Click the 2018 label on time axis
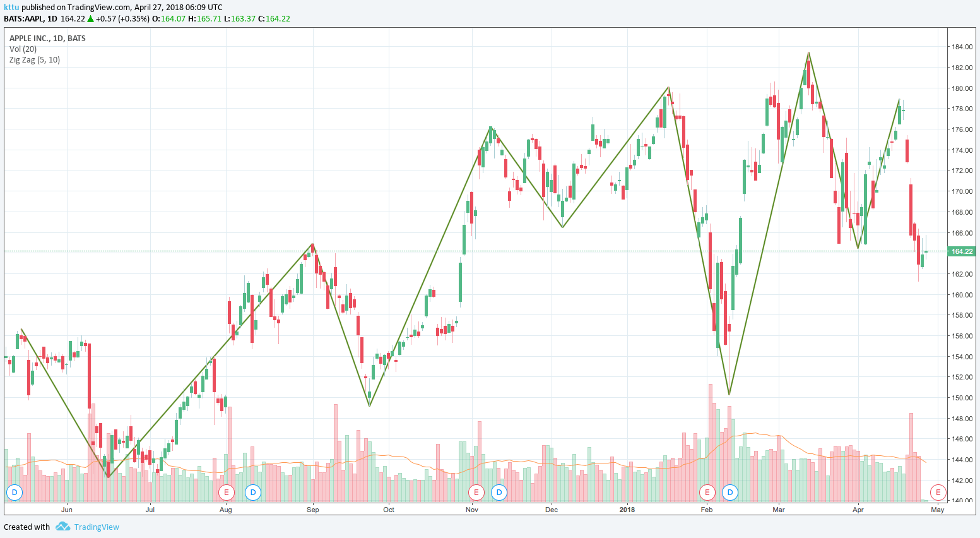 click(x=627, y=510)
